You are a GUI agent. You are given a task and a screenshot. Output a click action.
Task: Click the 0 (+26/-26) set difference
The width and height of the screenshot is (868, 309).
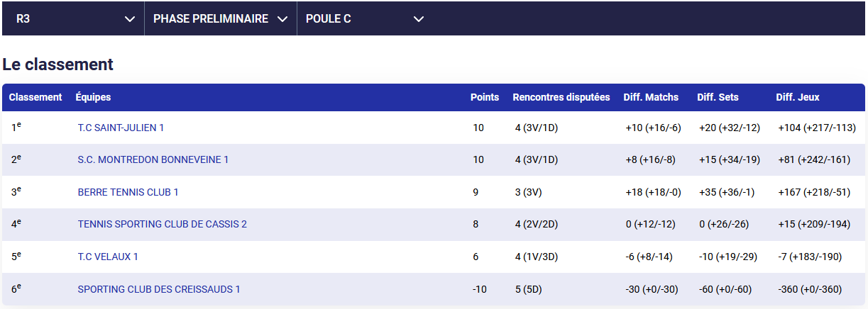(724, 225)
